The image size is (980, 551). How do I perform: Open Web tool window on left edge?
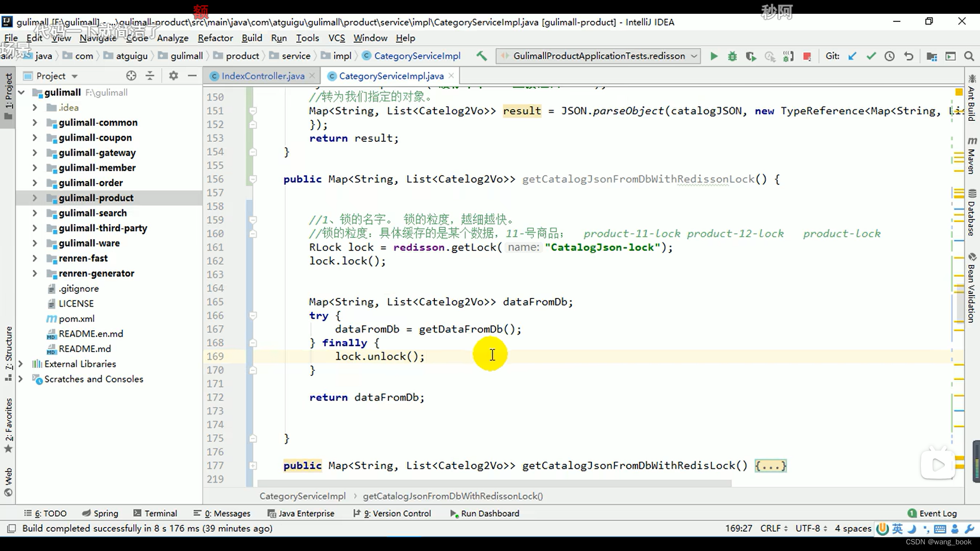coord(8,482)
